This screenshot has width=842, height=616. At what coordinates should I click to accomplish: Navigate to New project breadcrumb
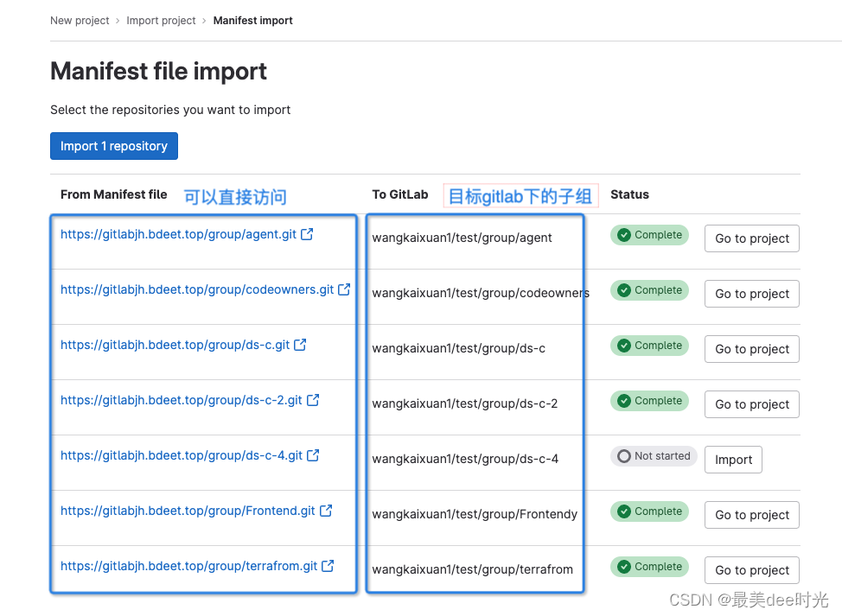pyautogui.click(x=80, y=21)
